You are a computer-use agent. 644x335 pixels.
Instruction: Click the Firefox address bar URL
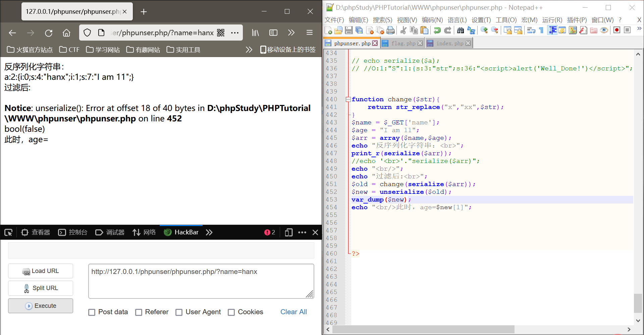tap(163, 33)
